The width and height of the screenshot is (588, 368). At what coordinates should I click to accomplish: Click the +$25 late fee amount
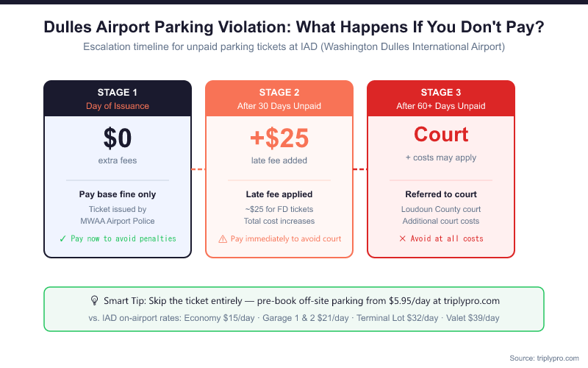[x=279, y=138]
